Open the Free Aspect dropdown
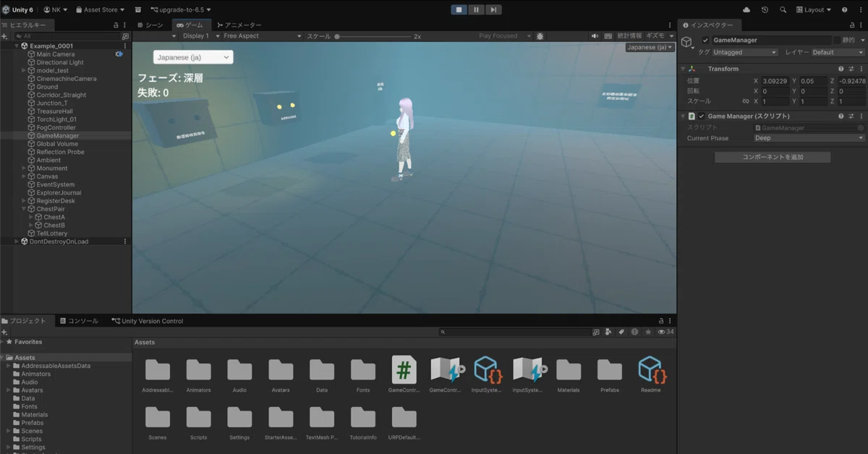Viewport: 868px width, 454px height. pos(263,36)
